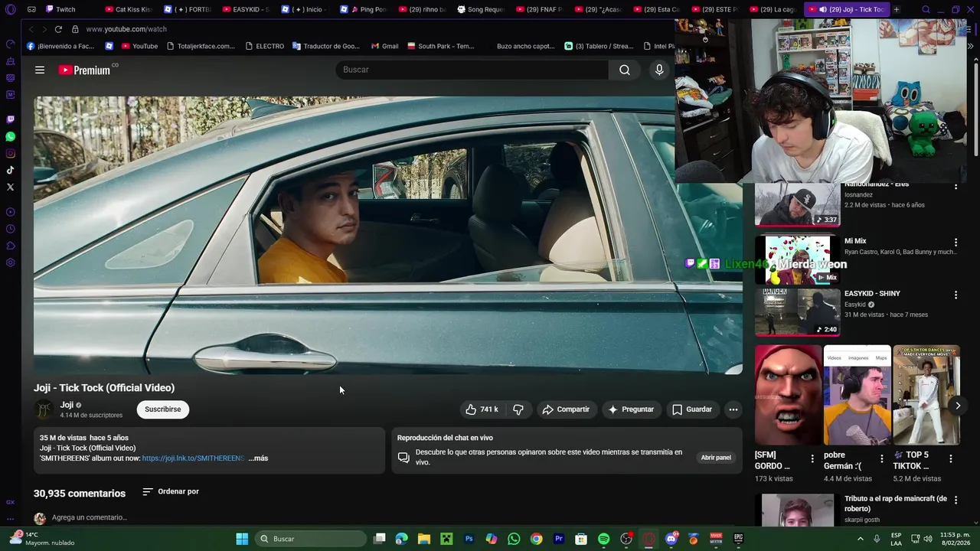Open the weather widget 14°C
Image resolution: width=980 pixels, height=551 pixels.
42,539
